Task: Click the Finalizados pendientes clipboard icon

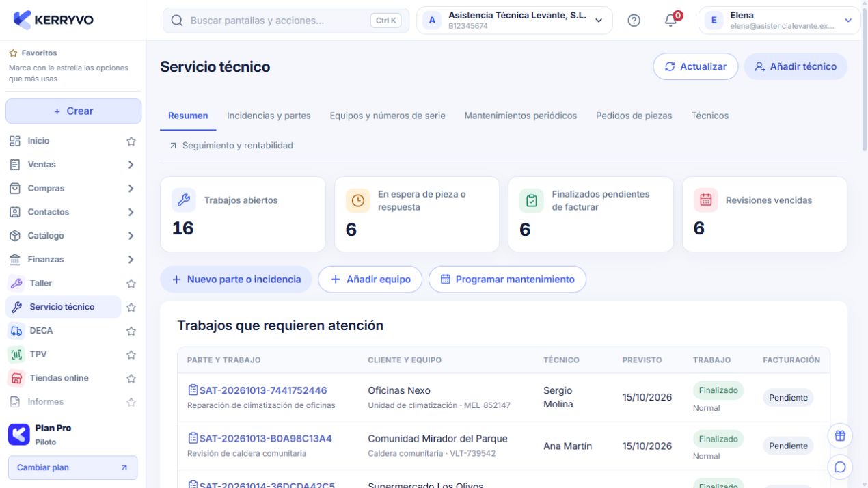Action: click(x=531, y=200)
